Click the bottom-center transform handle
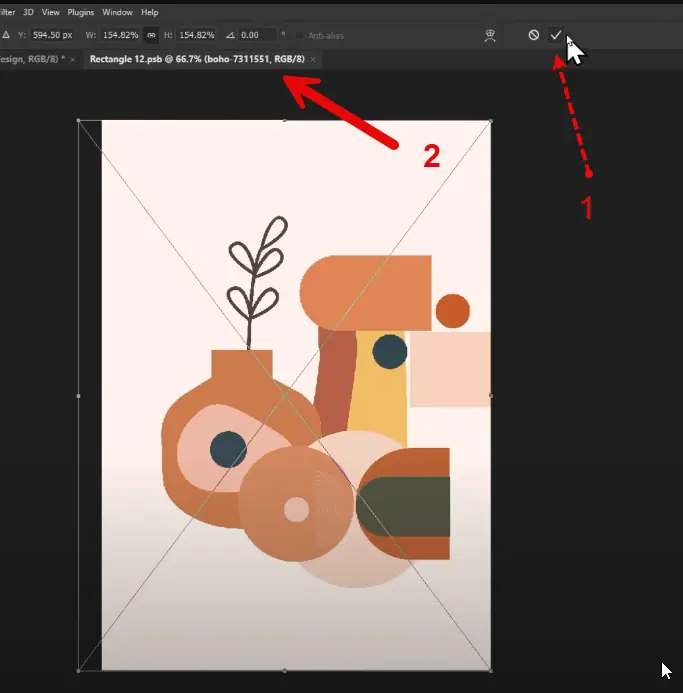The width and height of the screenshot is (683, 693). point(285,670)
